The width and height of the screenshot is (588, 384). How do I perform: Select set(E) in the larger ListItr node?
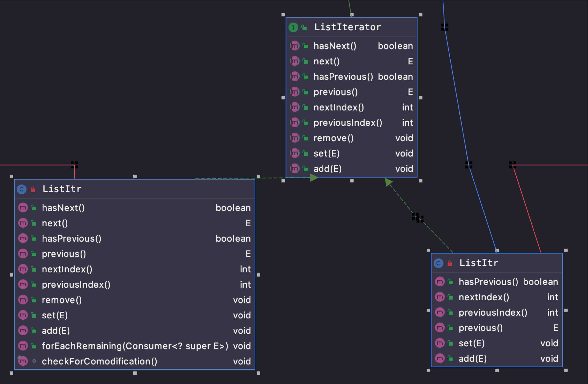pyautogui.click(x=55, y=315)
